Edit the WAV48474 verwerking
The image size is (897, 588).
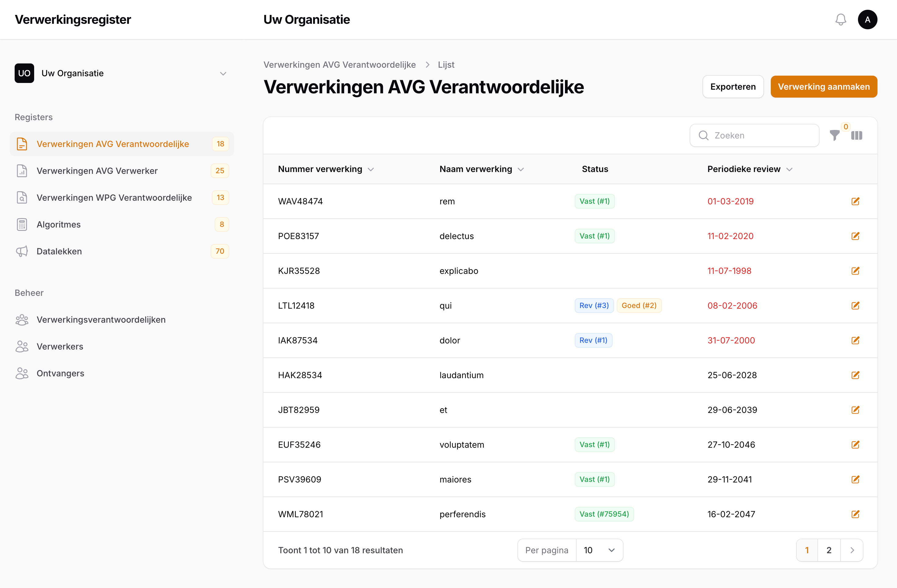[856, 201]
